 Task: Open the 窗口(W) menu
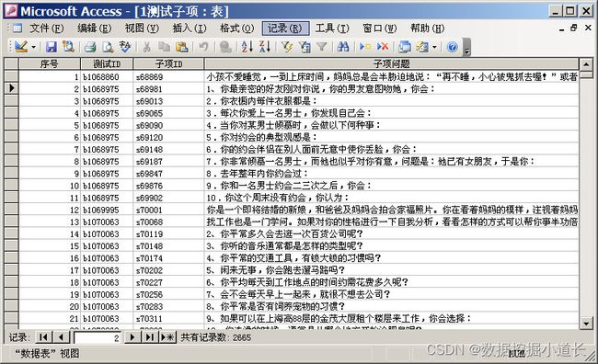tap(379, 28)
